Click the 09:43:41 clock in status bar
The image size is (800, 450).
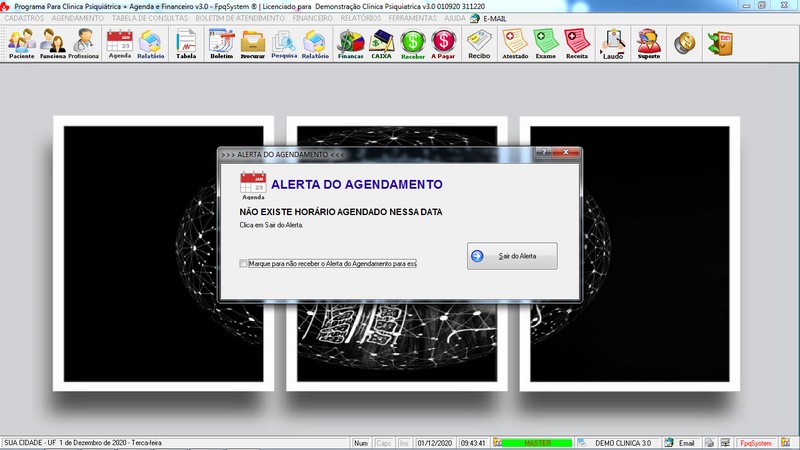[473, 443]
